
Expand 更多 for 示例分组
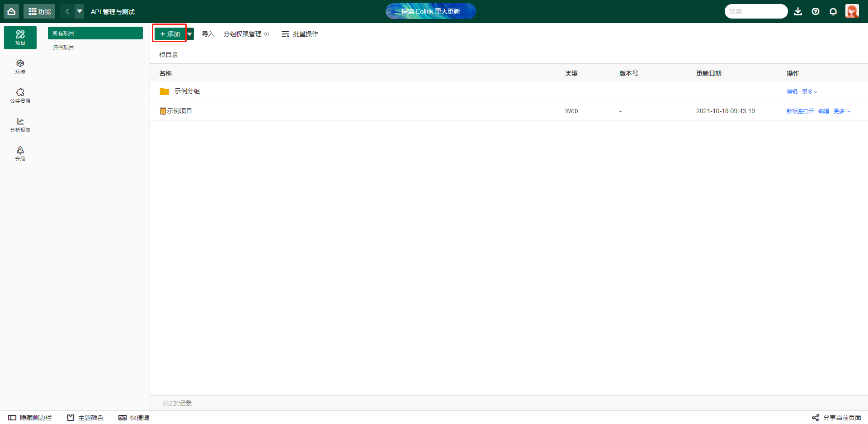point(810,91)
